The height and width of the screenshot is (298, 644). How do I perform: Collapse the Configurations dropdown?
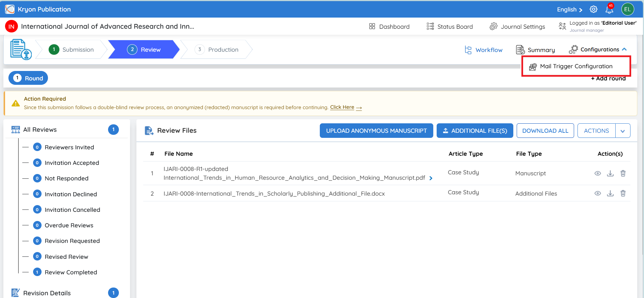click(624, 49)
